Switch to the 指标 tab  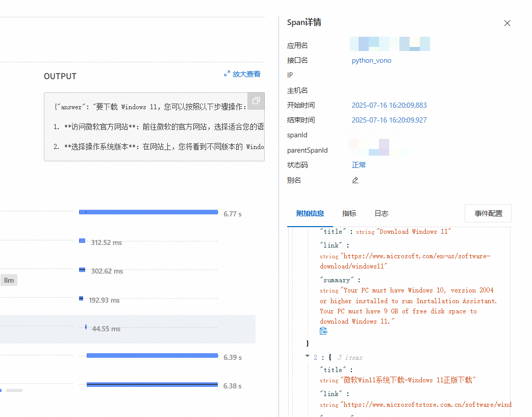click(349, 213)
